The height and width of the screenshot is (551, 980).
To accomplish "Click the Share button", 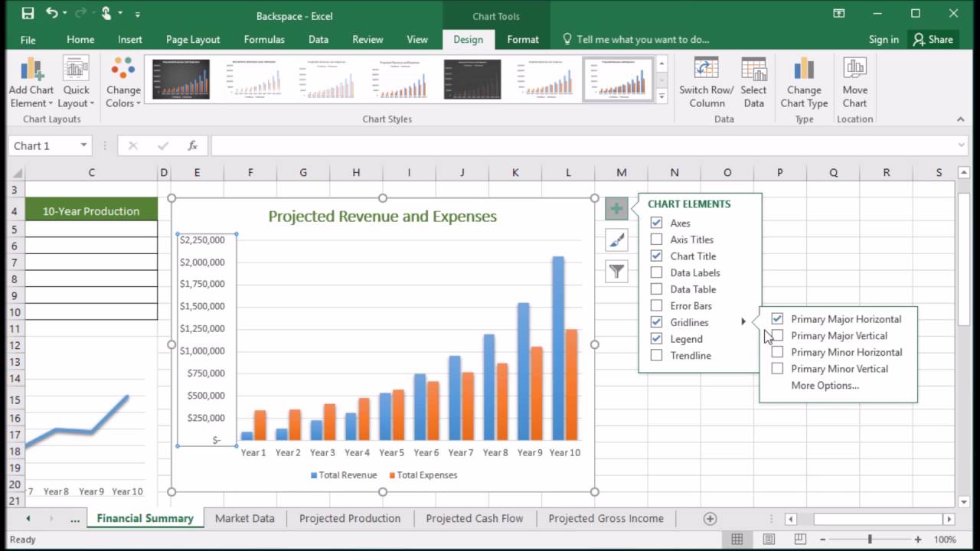I will tap(932, 39).
